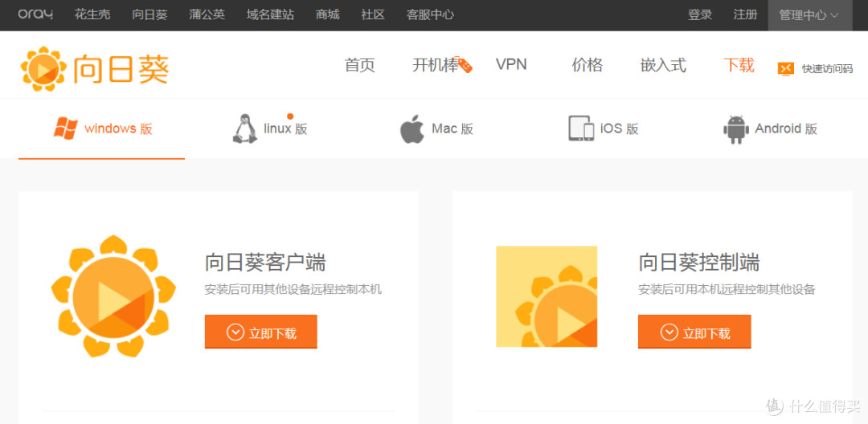
Task: Click the Android robot icon
Action: point(735,129)
